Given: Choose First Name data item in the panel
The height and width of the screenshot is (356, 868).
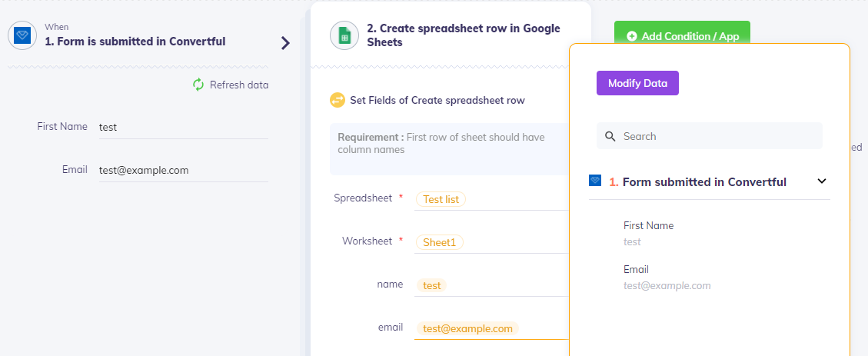Looking at the screenshot, I should [x=648, y=233].
